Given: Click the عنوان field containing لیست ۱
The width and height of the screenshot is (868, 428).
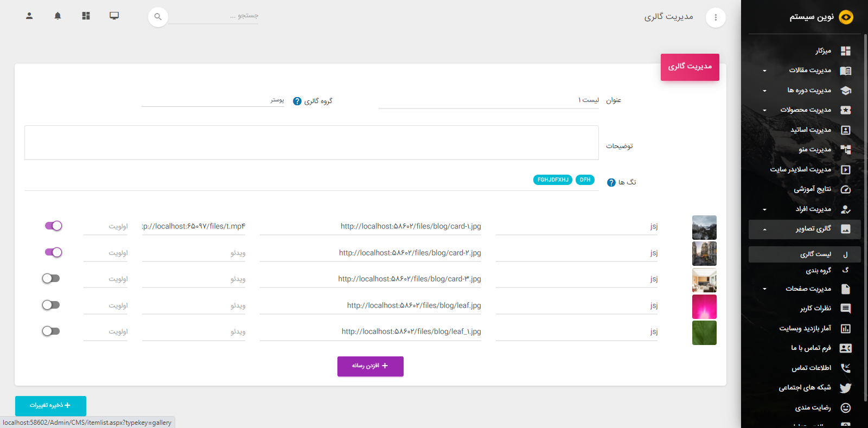Looking at the screenshot, I should pos(488,100).
